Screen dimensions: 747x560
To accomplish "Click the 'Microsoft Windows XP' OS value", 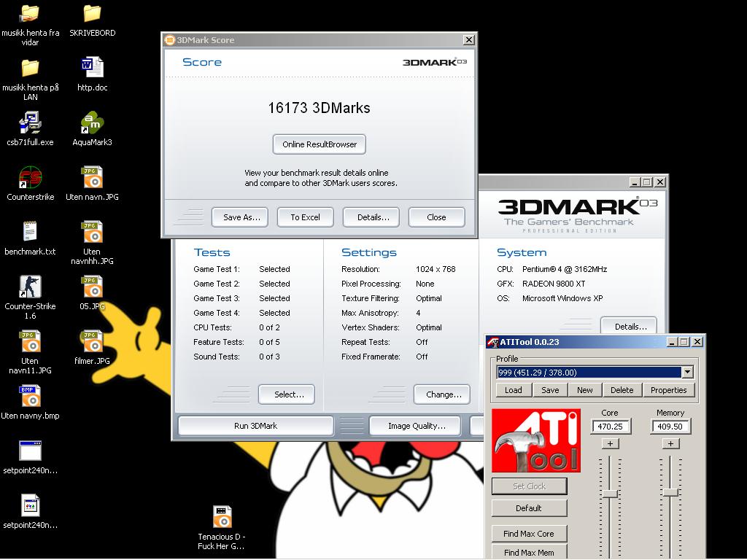I will point(562,298).
